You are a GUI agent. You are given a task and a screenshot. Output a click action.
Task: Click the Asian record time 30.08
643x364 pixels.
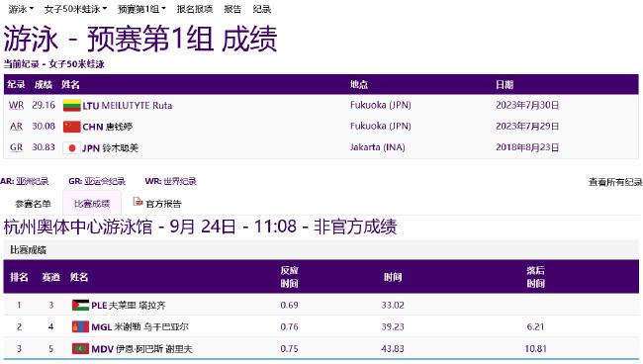44,126
